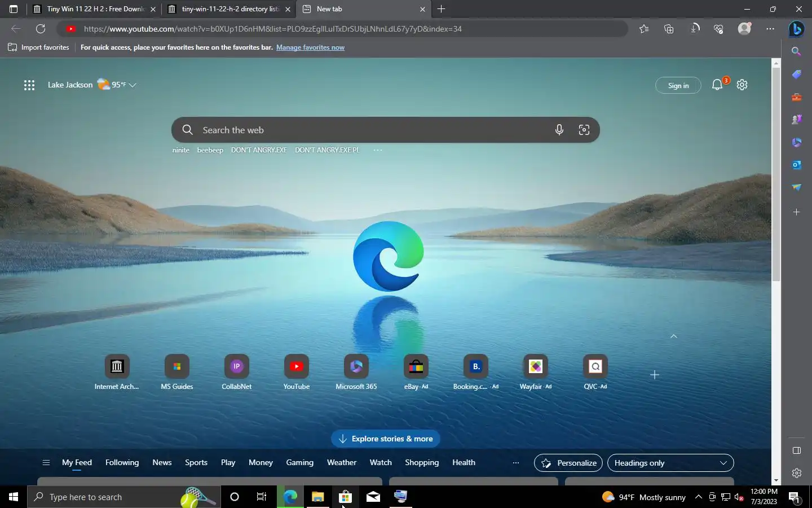Open the Headings only layout dropdown

pyautogui.click(x=670, y=463)
